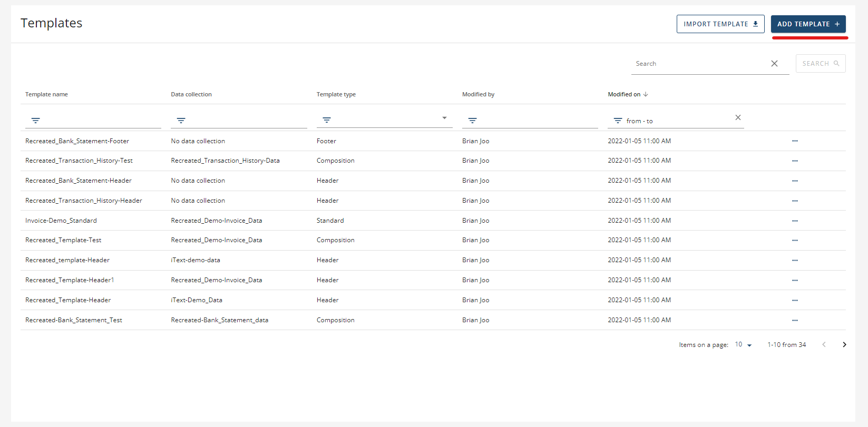The width and height of the screenshot is (868, 427).
Task: Click the Search input field
Action: (699, 64)
